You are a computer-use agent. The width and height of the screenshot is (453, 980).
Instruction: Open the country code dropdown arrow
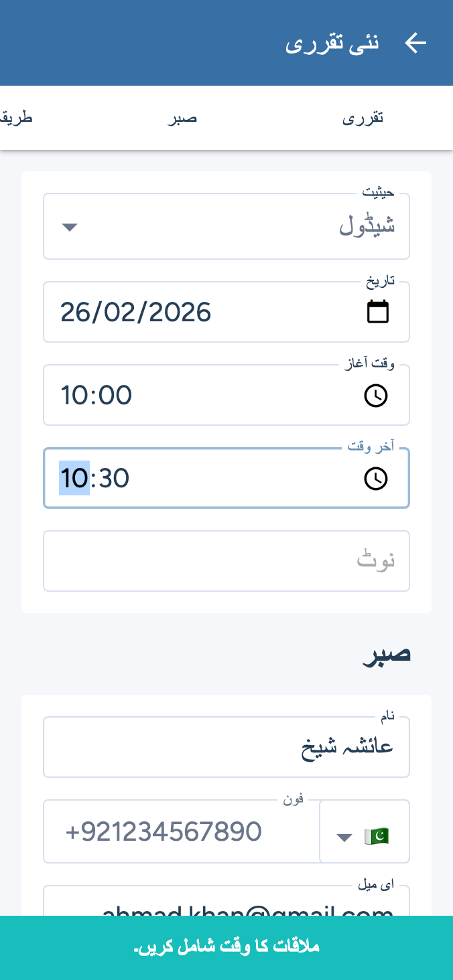pos(344,837)
